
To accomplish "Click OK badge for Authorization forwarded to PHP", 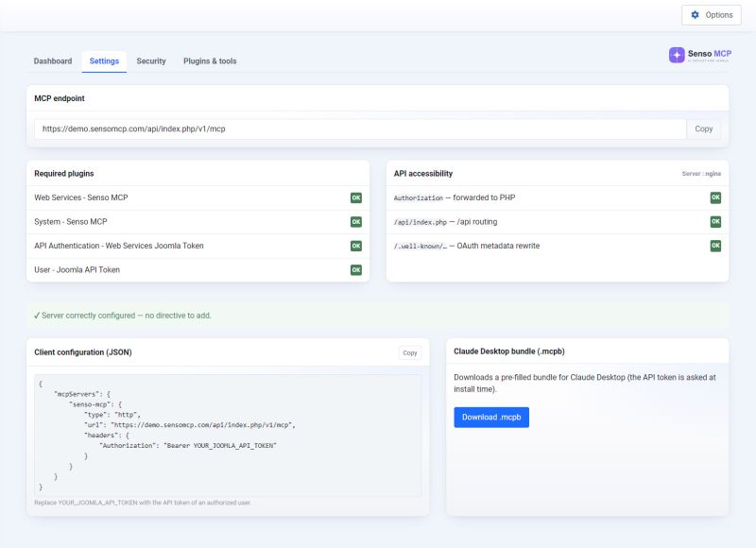I will point(715,197).
